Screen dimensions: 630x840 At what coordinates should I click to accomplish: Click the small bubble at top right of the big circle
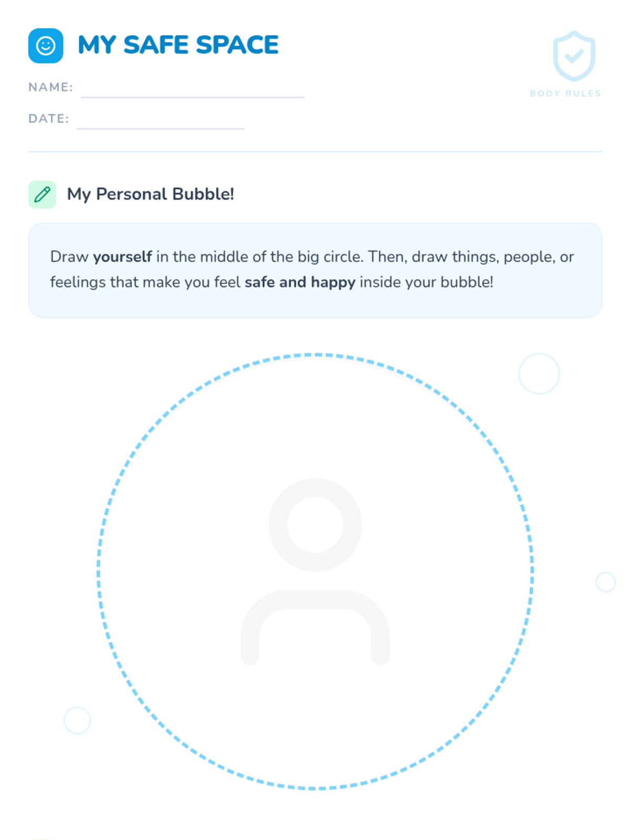pyautogui.click(x=539, y=374)
